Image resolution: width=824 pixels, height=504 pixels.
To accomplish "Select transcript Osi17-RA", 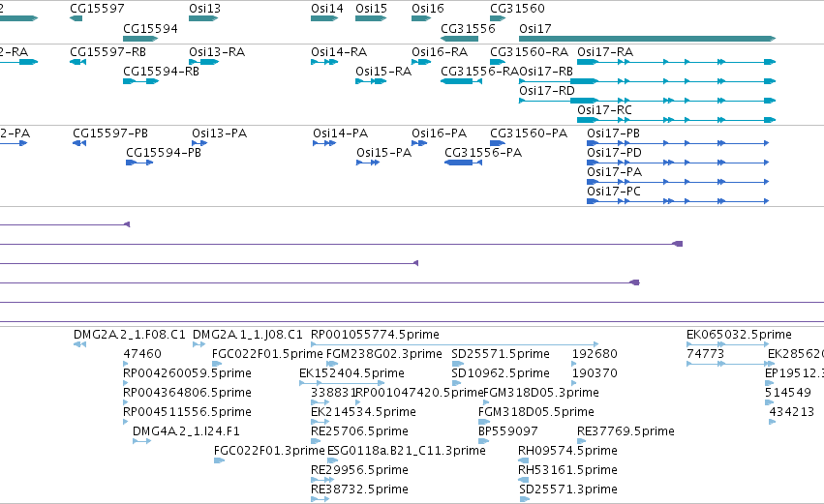I will 605,52.
